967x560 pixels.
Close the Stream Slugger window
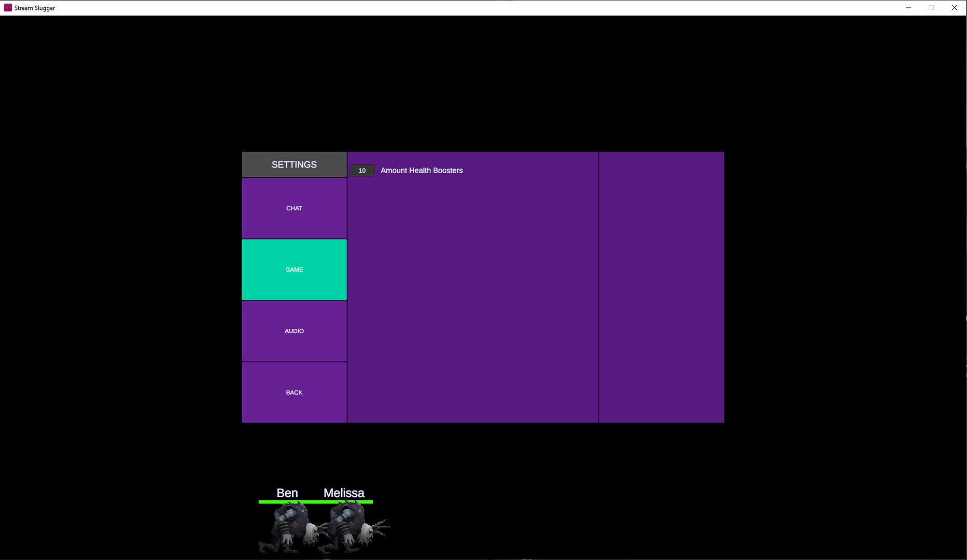[x=954, y=8]
